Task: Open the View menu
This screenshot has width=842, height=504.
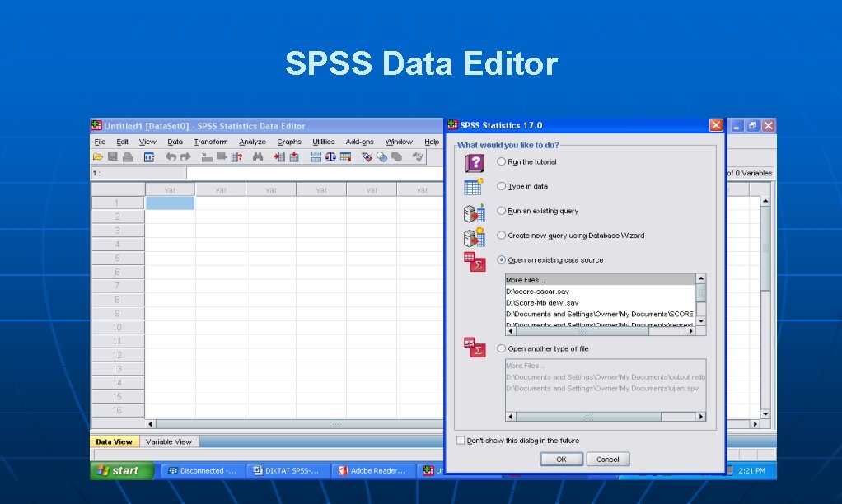Action: point(147,142)
